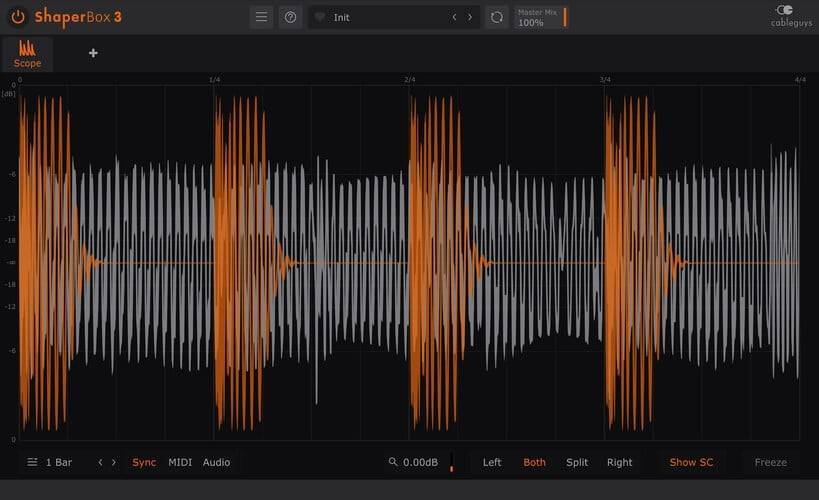Screen dimensions: 819x500
Task: Click the orange level meter bar
Action: [x=451, y=462]
